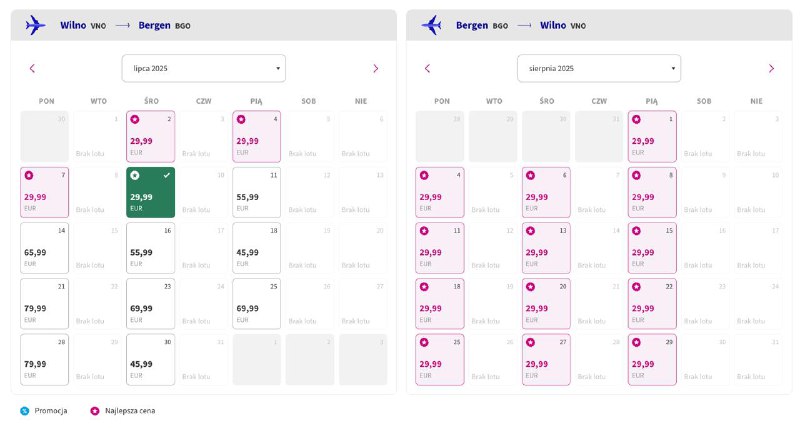
Task: Click the Promocja legend icon
Action: [24, 411]
